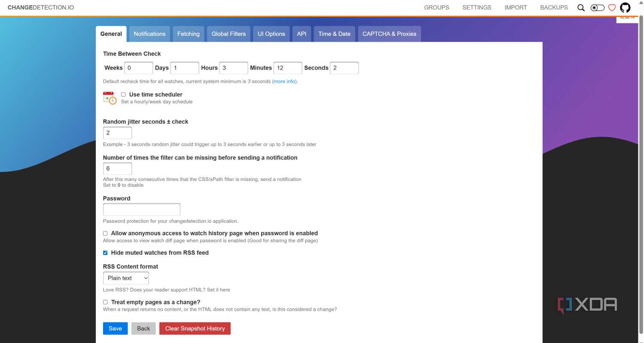Open the Fetching tab
The image size is (644, 343).
(188, 34)
